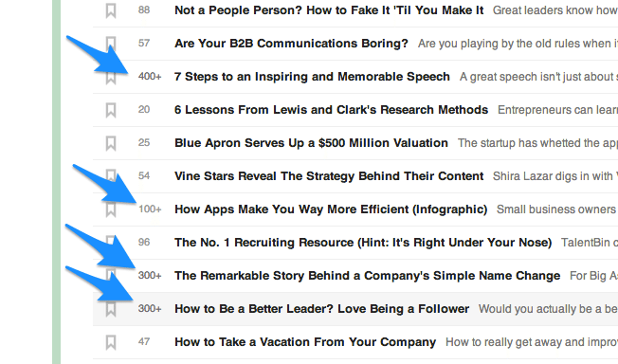Bookmark the 'Not a People Person?' article
Screen dimensions: 618x364
pyautogui.click(x=111, y=10)
